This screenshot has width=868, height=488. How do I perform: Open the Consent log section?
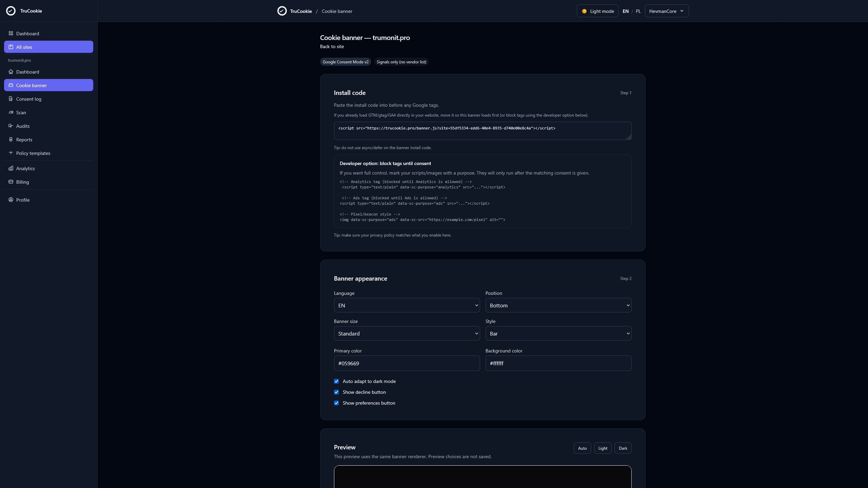pyautogui.click(x=29, y=99)
